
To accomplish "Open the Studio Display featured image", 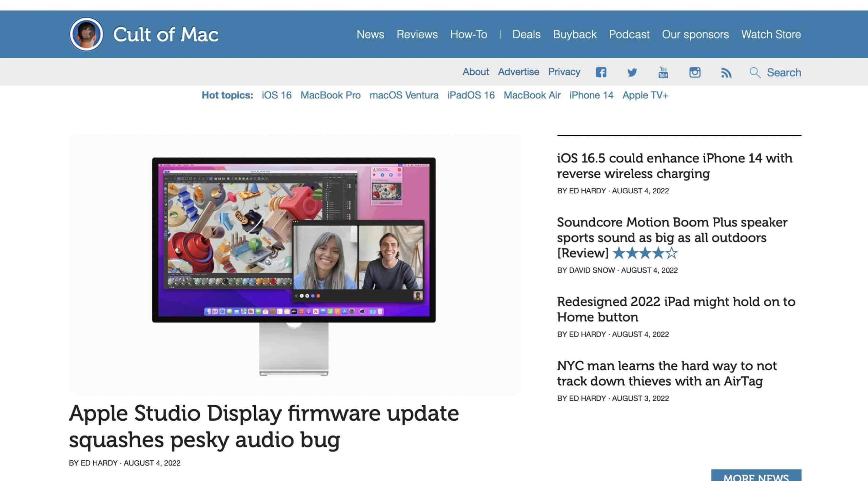I will (x=295, y=265).
